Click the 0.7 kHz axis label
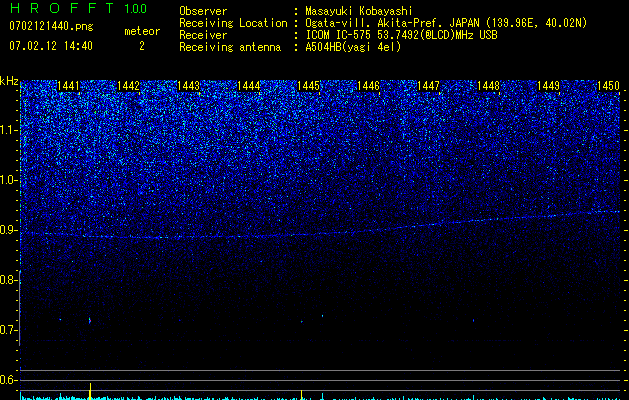This screenshot has width=629, height=400. [x=9, y=330]
